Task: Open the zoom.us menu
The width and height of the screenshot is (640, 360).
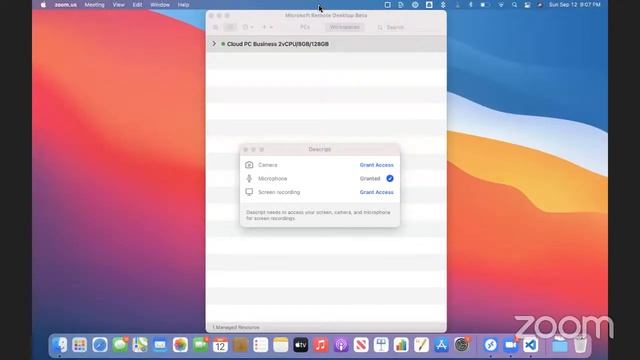Action: tap(65, 5)
